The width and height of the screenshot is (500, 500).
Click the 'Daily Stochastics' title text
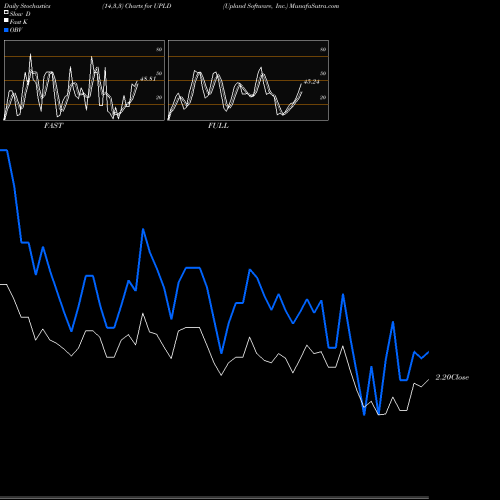pyautogui.click(x=27, y=6)
